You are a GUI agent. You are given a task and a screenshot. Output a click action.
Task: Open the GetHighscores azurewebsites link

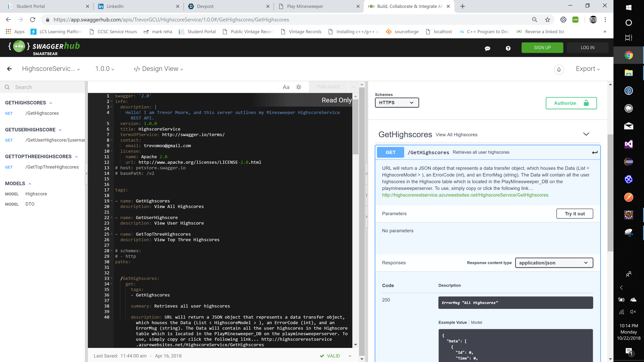pyautogui.click(x=465, y=195)
